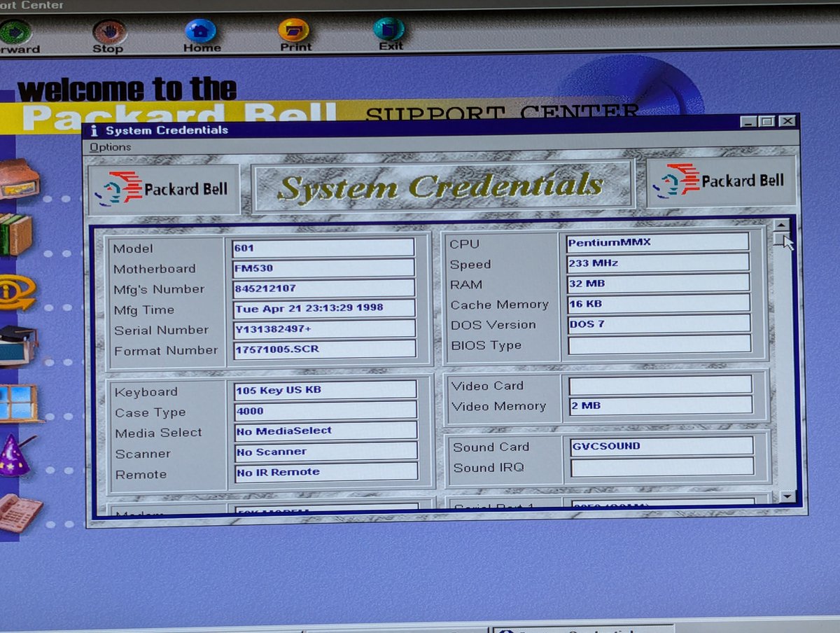Click the RAM field 32 MB
Image resolution: width=840 pixels, height=633 pixels.
point(659,283)
